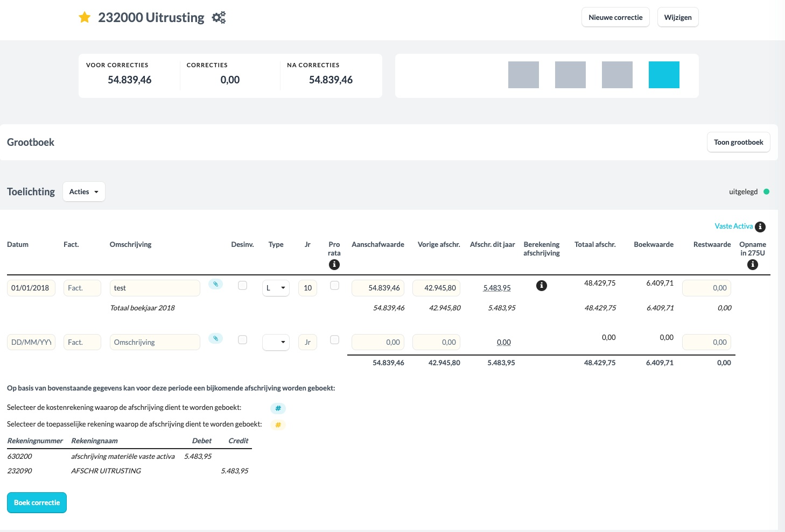The height and width of the screenshot is (532, 785).
Task: Click the Toon grootboek button
Action: coord(739,142)
